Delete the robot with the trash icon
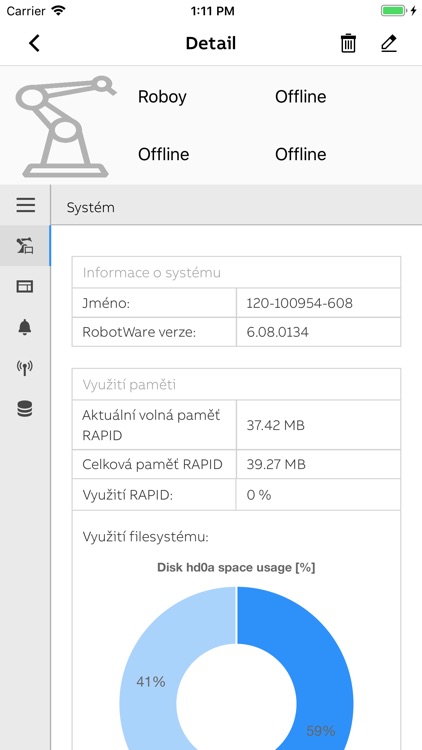Viewport: 422px width, 750px height. (348, 44)
